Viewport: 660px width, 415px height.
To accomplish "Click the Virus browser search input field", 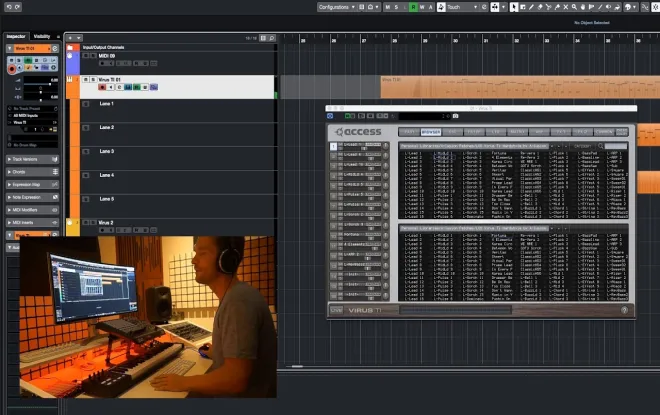I will 616,146.
